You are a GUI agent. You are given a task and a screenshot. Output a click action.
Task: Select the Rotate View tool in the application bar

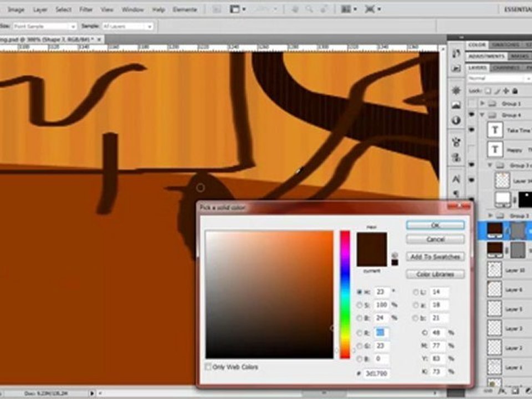pos(324,9)
